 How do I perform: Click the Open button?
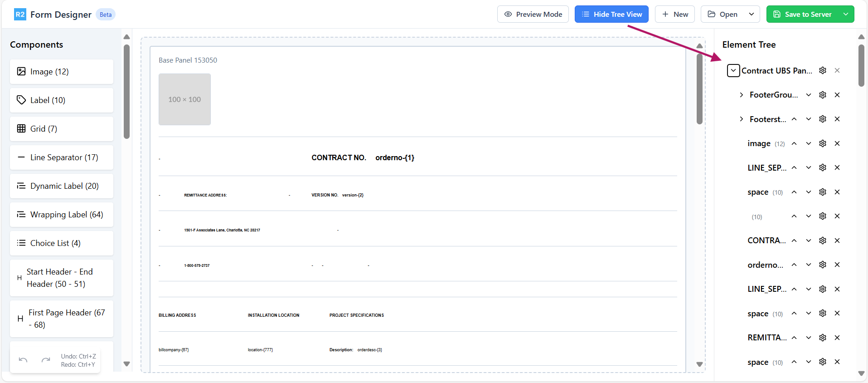pyautogui.click(x=723, y=14)
